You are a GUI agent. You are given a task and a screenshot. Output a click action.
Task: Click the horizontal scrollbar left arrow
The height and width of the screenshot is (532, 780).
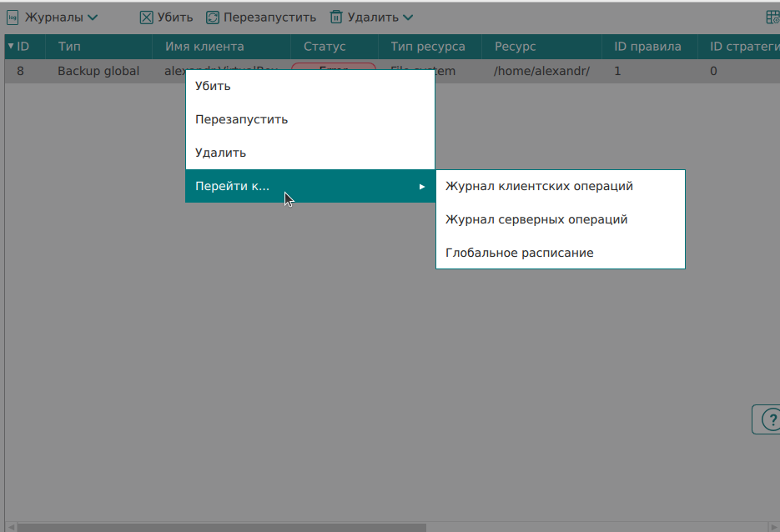coord(11,527)
